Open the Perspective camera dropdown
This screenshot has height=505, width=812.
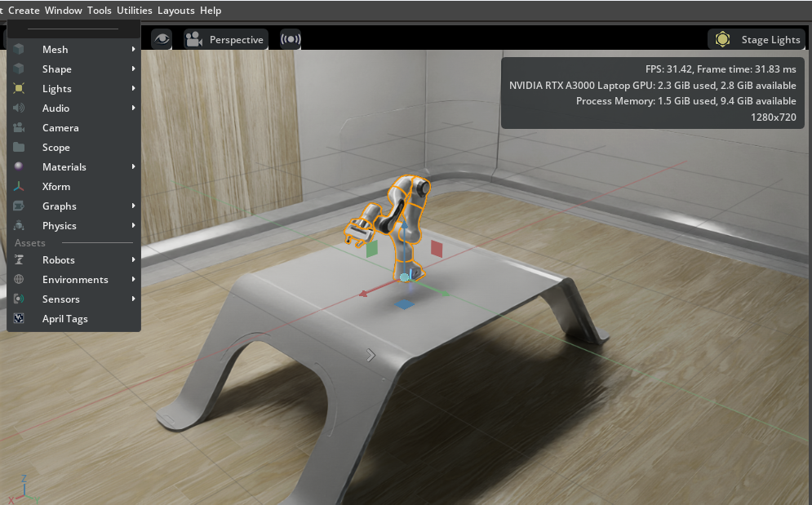(226, 39)
